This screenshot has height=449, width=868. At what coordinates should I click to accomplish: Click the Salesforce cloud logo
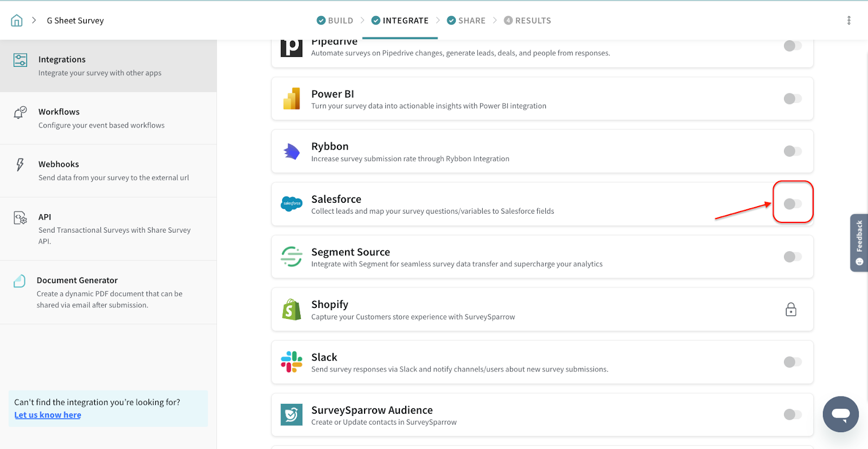click(291, 204)
